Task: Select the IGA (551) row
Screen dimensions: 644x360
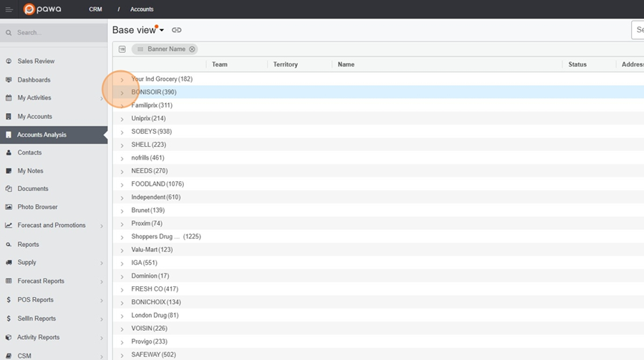Action: point(379,263)
